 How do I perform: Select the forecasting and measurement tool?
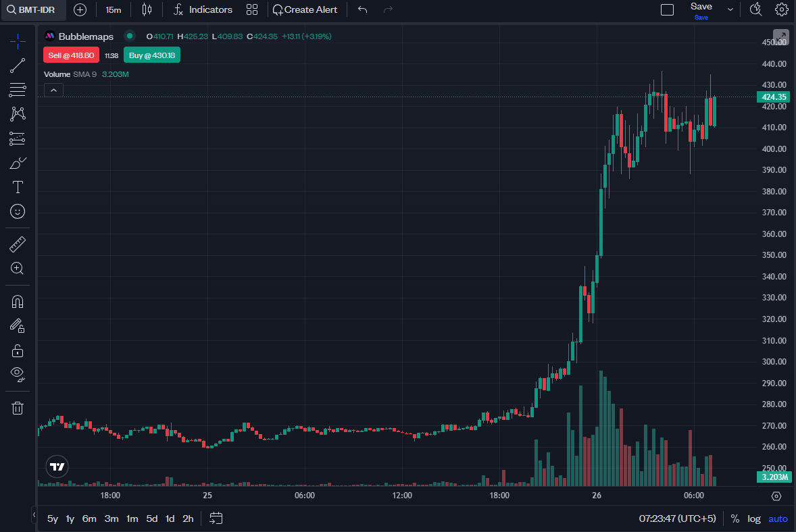(x=18, y=138)
